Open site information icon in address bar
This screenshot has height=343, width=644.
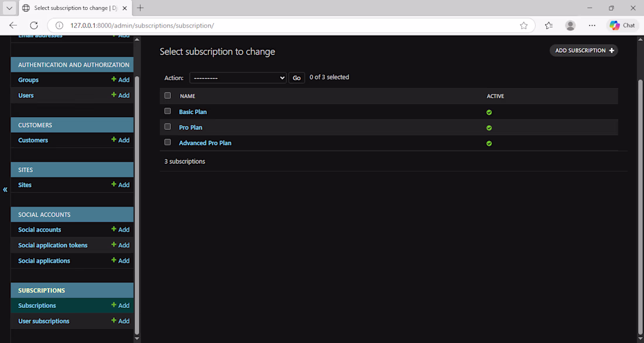59,26
